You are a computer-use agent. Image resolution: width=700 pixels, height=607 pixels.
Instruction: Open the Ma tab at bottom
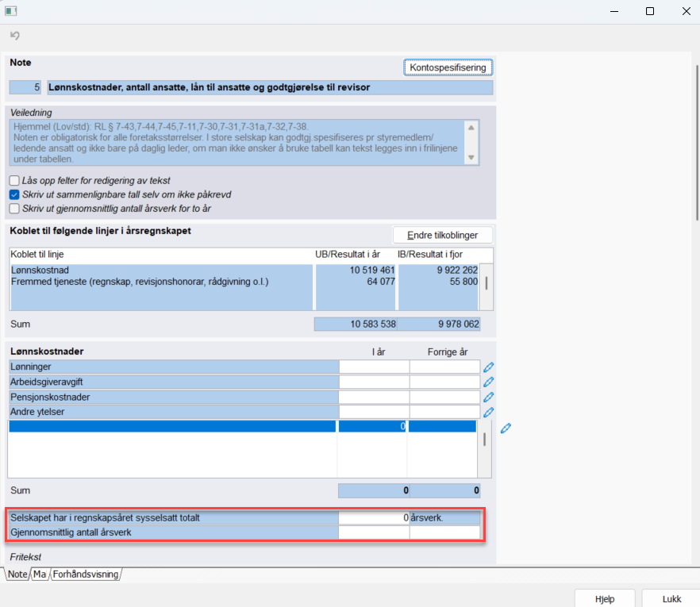pyautogui.click(x=40, y=574)
